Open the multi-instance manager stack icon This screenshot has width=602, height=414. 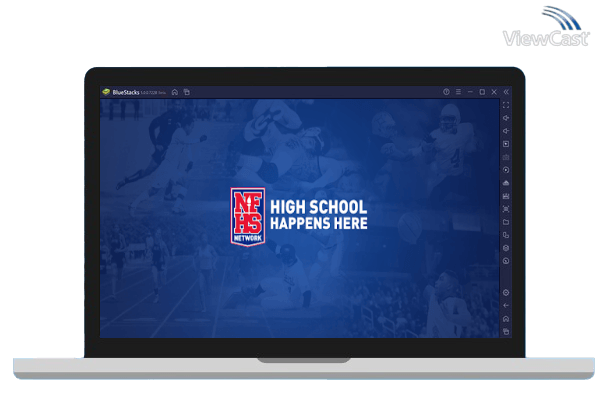point(506,248)
